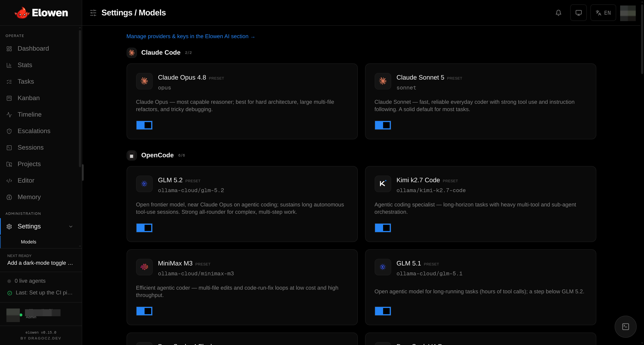Click Kimi k2.7 Code K icon
The image size is (644, 345).
coord(383,184)
